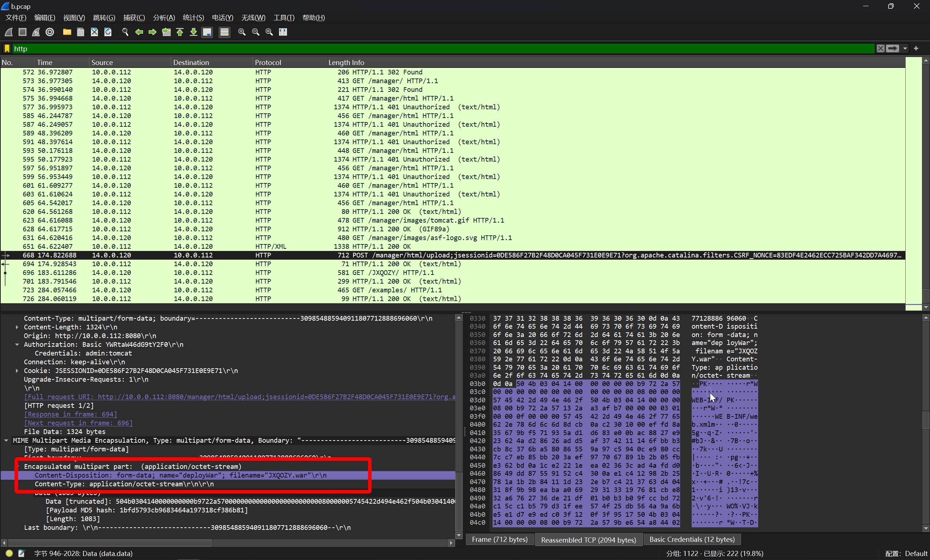The image size is (930, 560).
Task: Reload this capture file
Action: (108, 32)
